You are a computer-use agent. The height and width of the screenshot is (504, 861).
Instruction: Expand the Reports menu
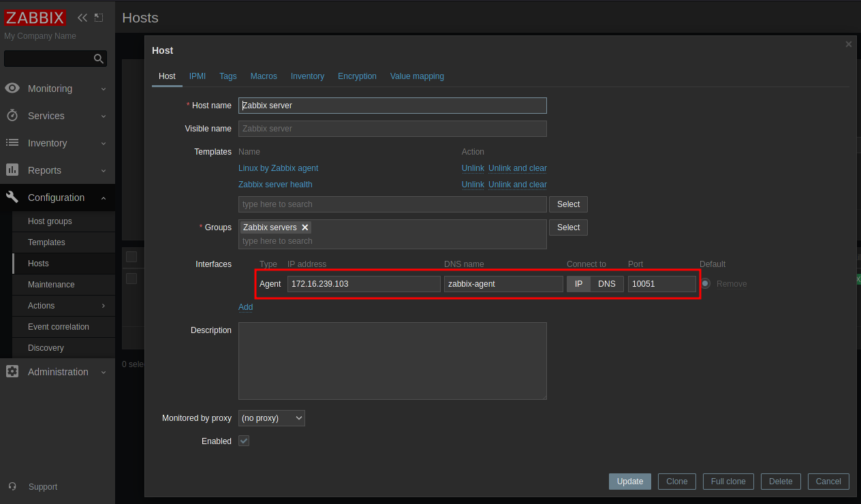tap(104, 170)
